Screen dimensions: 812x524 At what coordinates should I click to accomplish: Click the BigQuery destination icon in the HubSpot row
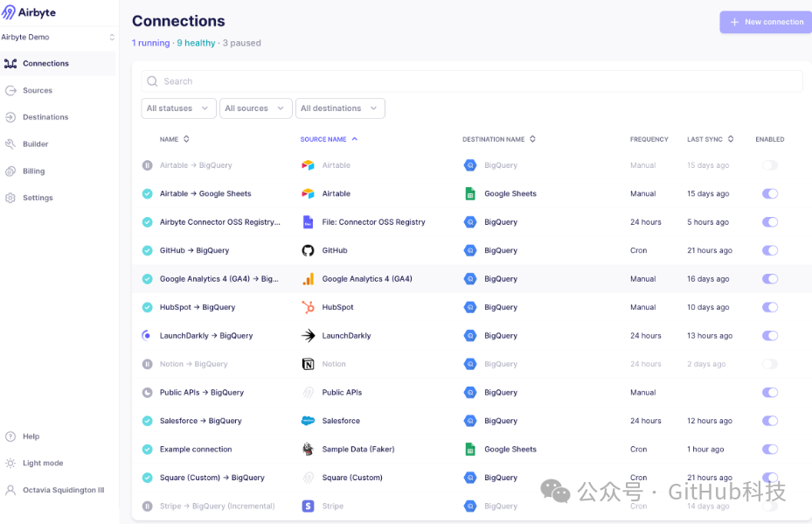pyautogui.click(x=470, y=307)
